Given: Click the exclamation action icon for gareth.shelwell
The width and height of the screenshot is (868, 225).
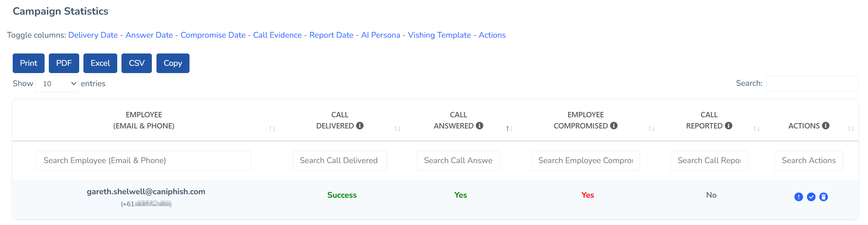Looking at the screenshot, I should click(x=798, y=197).
